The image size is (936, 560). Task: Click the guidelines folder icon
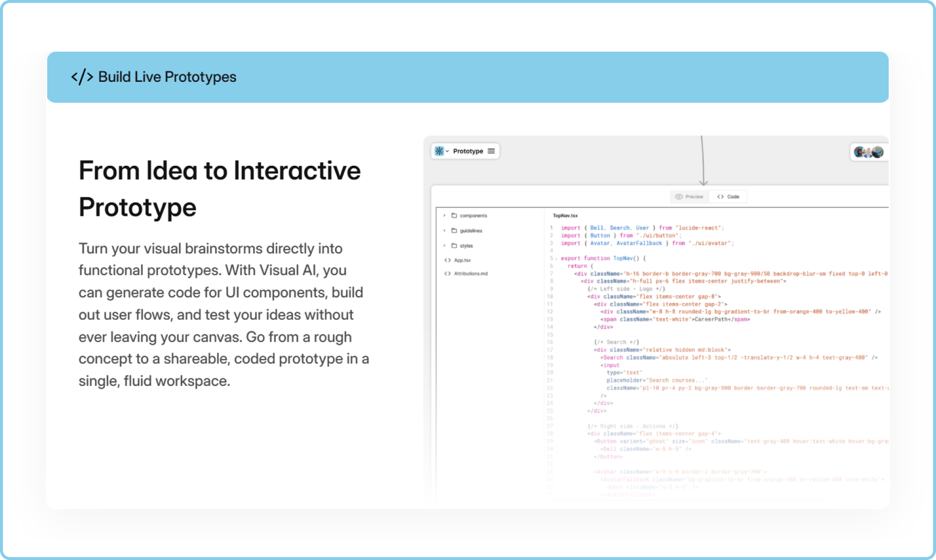point(455,231)
